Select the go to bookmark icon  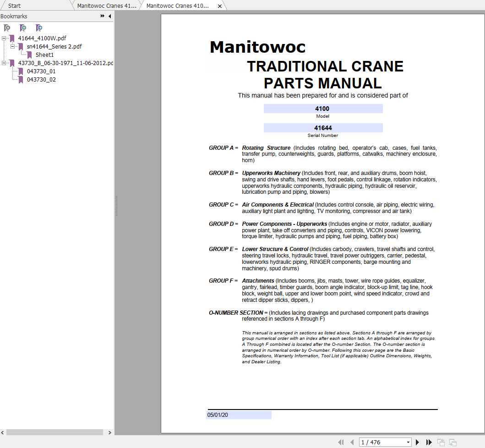click(39, 28)
